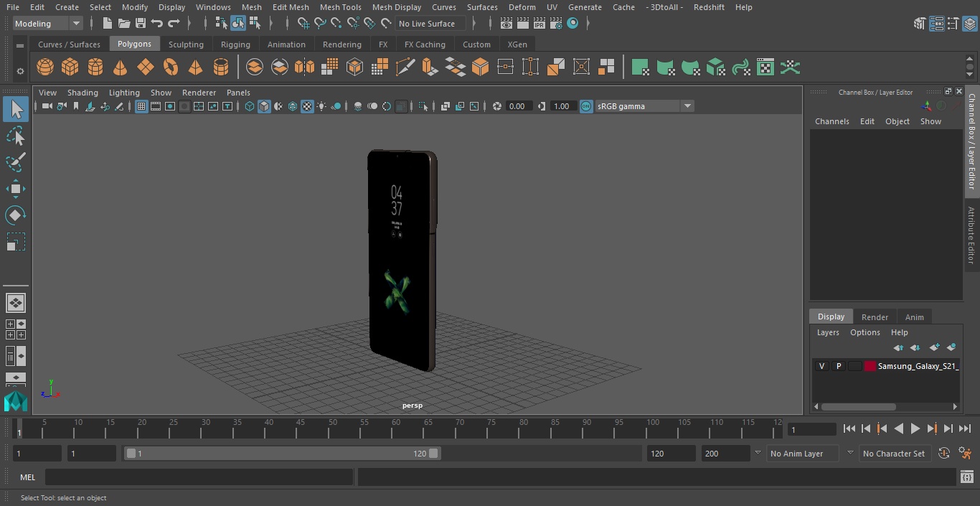Click the IPR render icon
Viewport: 980px width, 506px height.
(x=540, y=24)
